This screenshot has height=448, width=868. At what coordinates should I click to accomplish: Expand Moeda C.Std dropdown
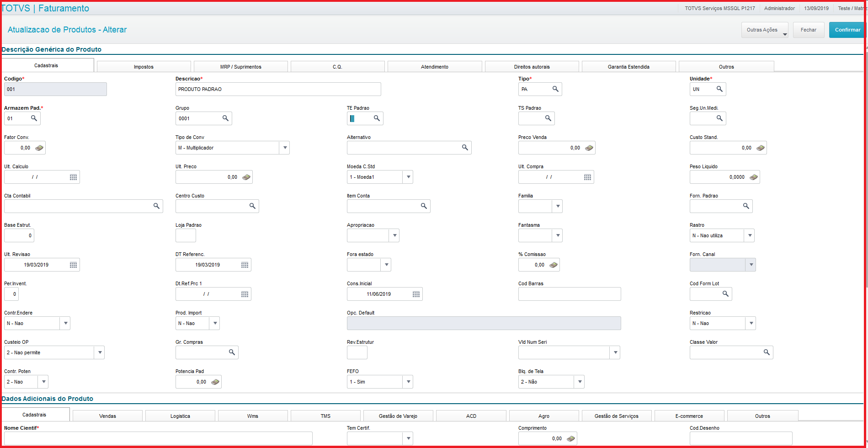[408, 177]
